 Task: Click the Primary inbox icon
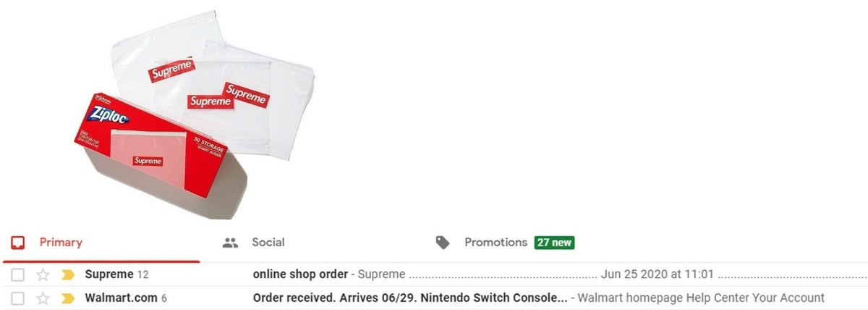point(19,243)
